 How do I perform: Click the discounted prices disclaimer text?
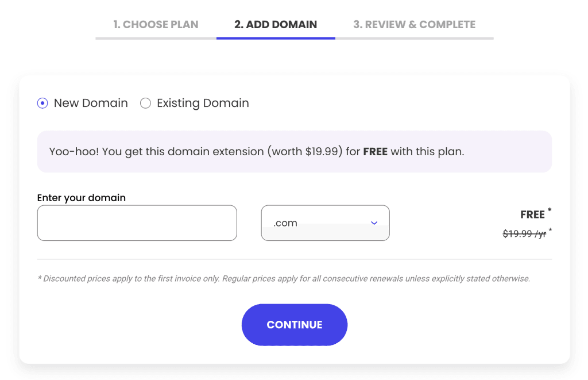284,279
